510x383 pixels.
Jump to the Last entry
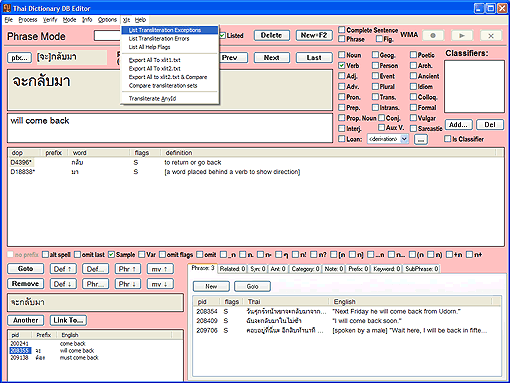pyautogui.click(x=314, y=58)
